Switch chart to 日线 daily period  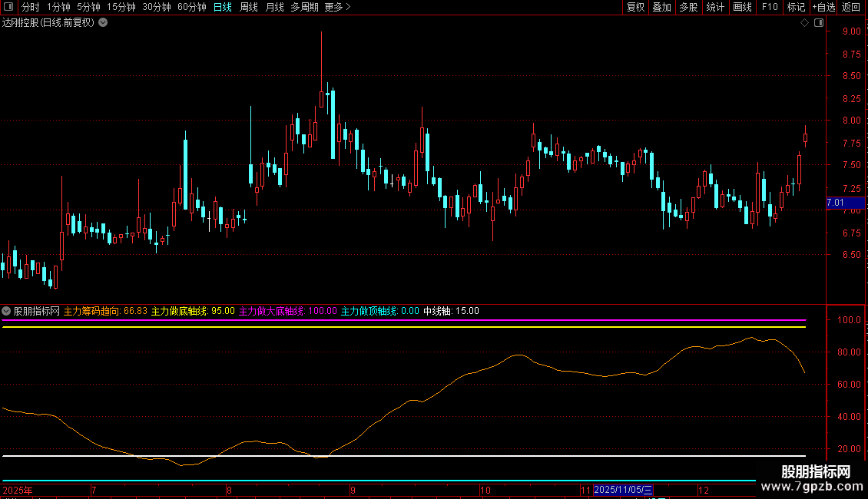(222, 7)
